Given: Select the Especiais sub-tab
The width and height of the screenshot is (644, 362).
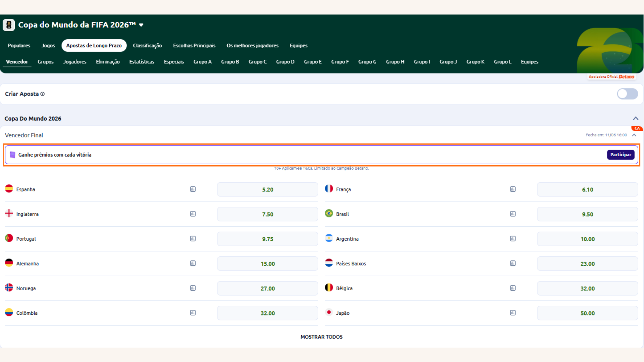Looking at the screenshot, I should pos(174,62).
